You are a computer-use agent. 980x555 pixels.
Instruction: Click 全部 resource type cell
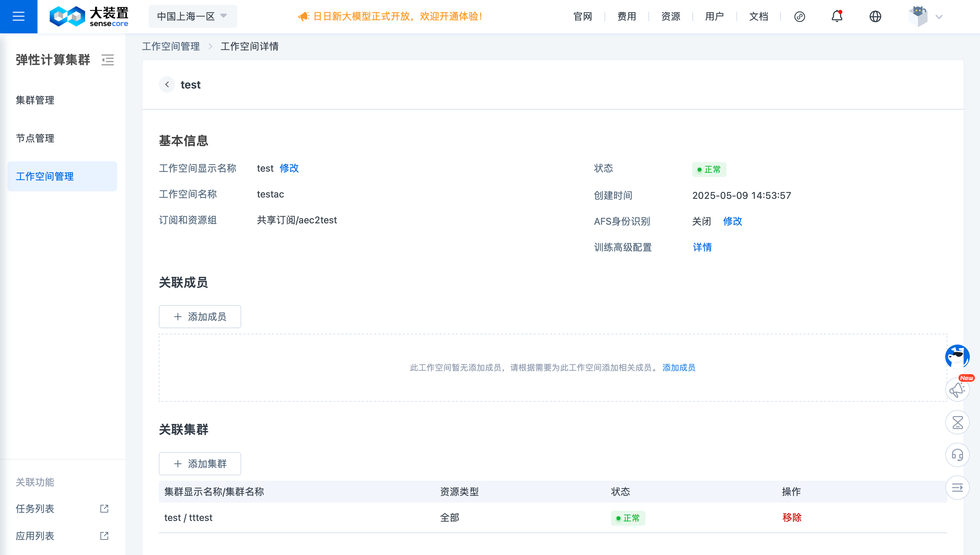450,518
